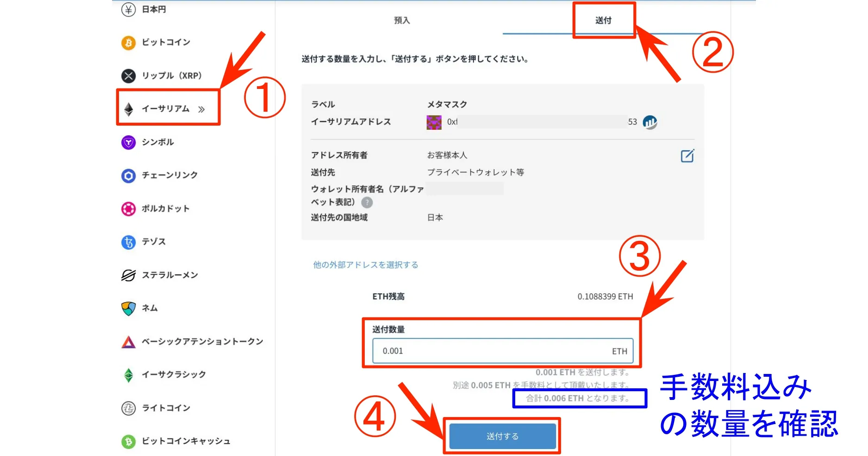Switch to the 預入 (deposit) tab
Image resolution: width=868 pixels, height=456 pixels.
(401, 20)
